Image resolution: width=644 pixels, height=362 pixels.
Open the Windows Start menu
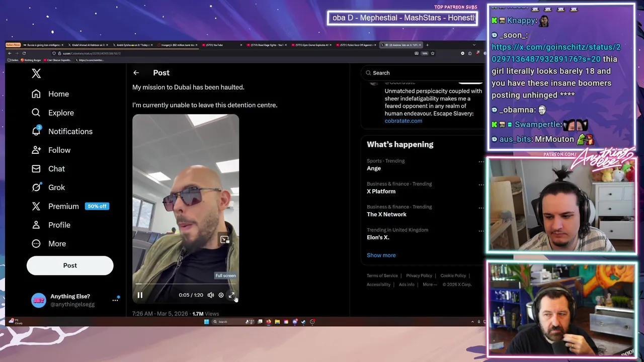[x=206, y=322]
